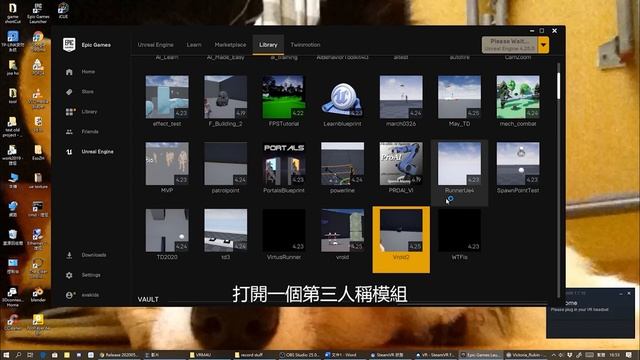This screenshot has width=640, height=360.
Task: Open the action center notification icon
Action: pyautogui.click(x=629, y=355)
